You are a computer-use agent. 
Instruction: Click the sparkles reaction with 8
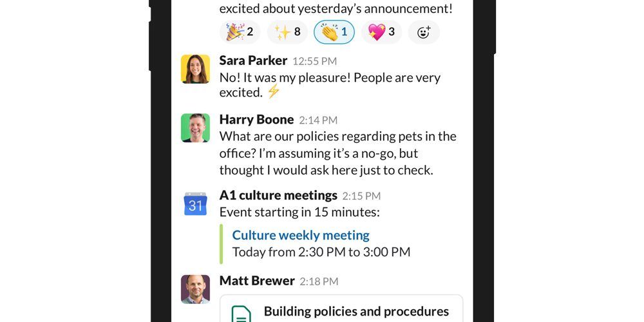point(287,32)
